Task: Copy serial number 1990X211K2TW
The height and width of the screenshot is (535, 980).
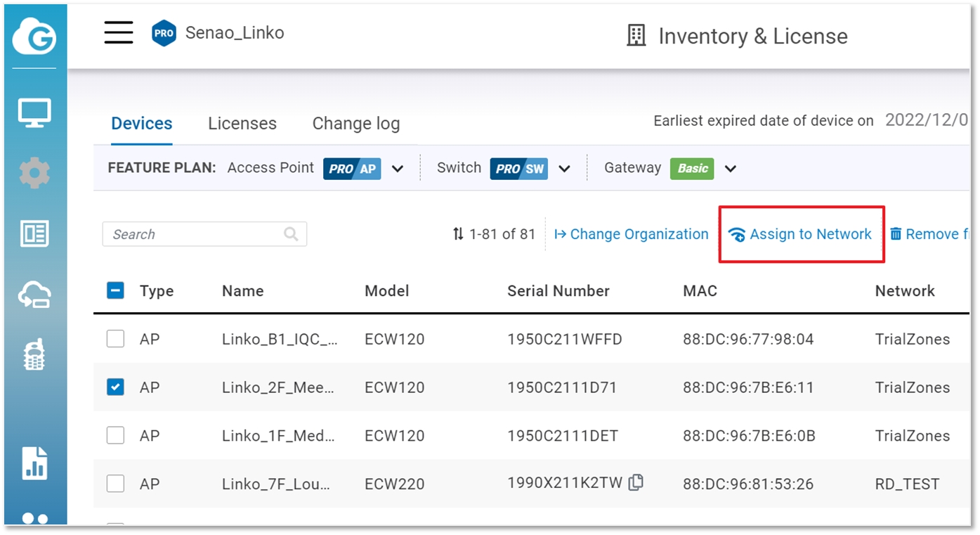Action: [x=636, y=482]
